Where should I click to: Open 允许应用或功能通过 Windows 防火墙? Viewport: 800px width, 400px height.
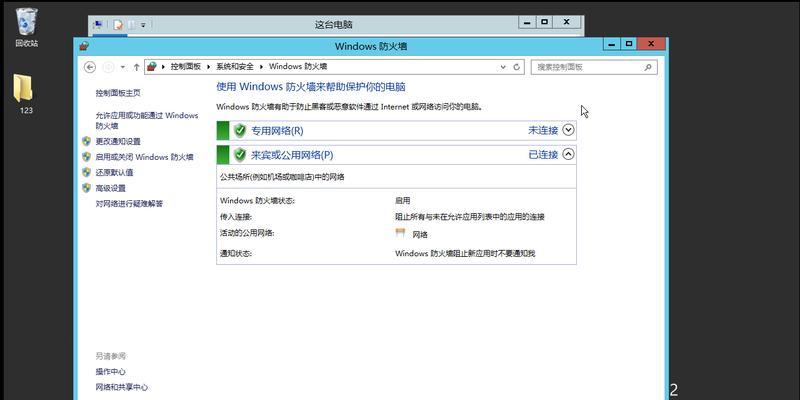146,120
